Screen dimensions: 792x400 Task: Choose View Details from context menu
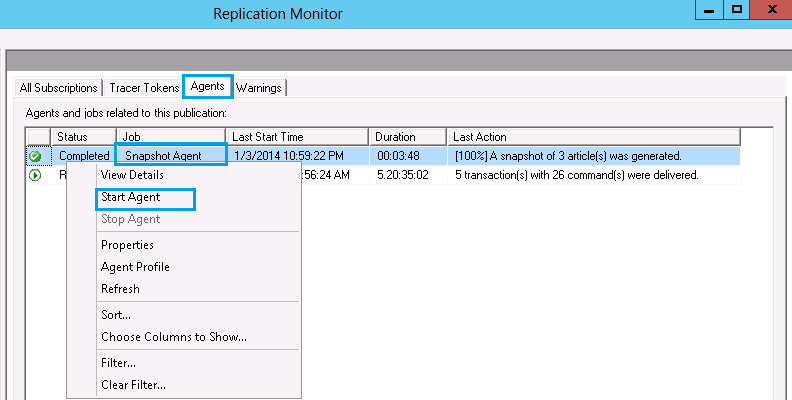[132, 175]
